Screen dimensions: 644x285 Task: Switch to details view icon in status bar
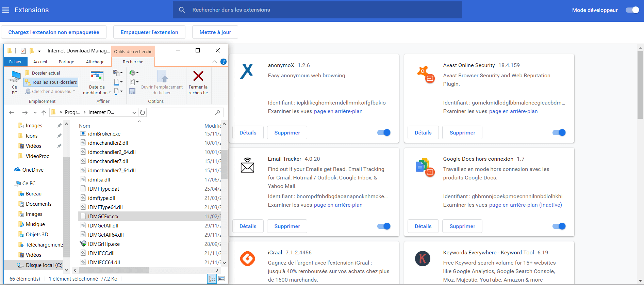click(212, 279)
